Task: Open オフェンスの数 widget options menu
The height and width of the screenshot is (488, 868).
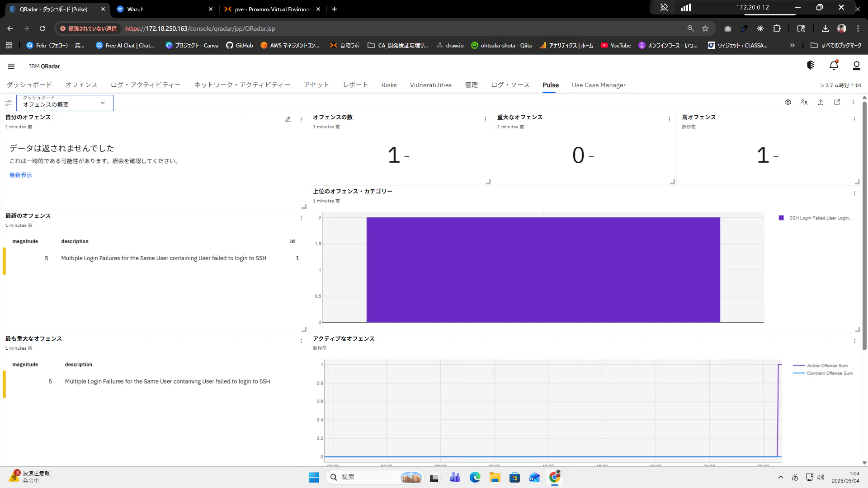Action: pos(485,119)
